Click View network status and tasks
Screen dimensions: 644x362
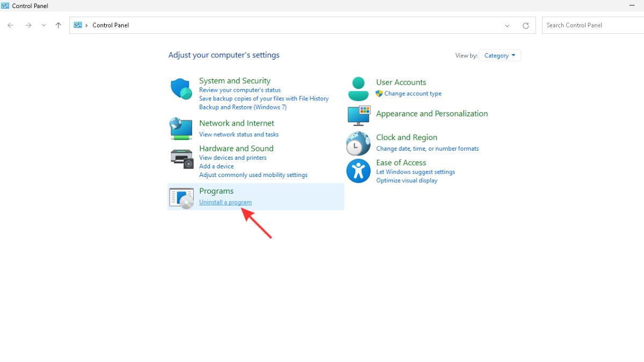point(239,135)
